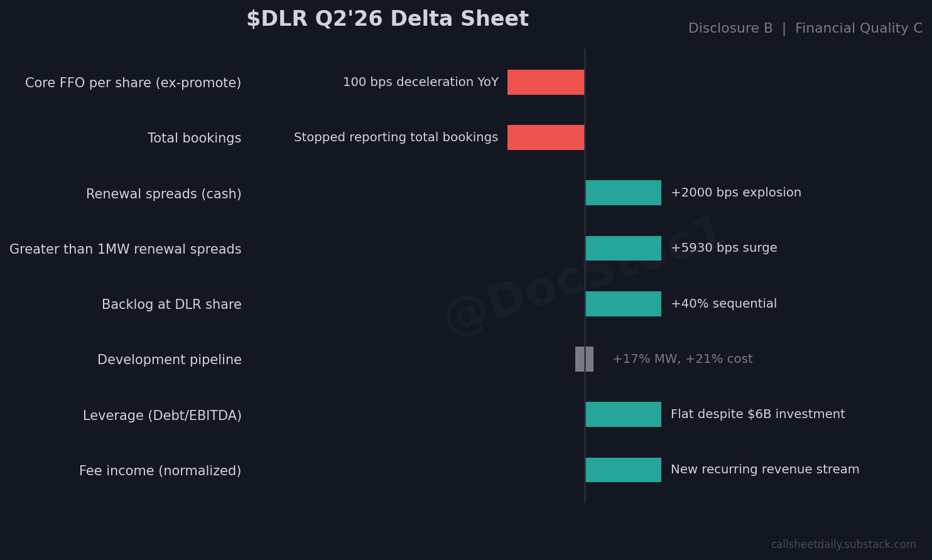Click the callsheetdaily.substack.com link

tap(843, 544)
